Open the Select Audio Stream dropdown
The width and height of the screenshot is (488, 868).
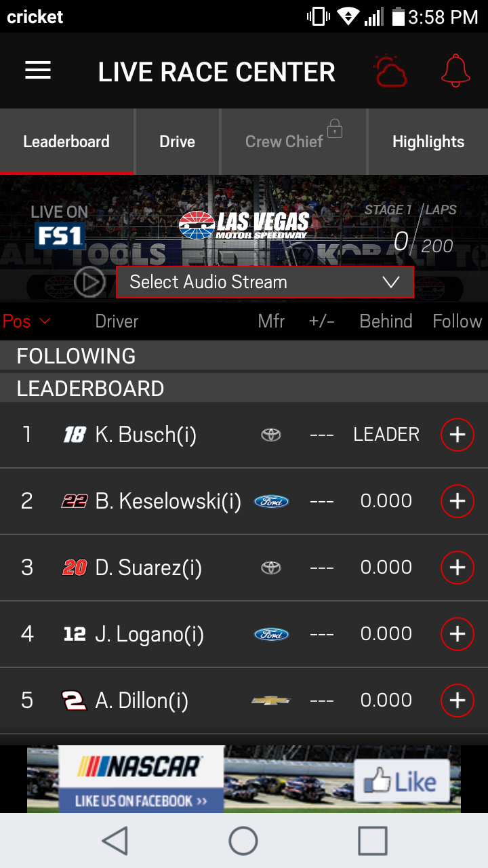pos(265,282)
